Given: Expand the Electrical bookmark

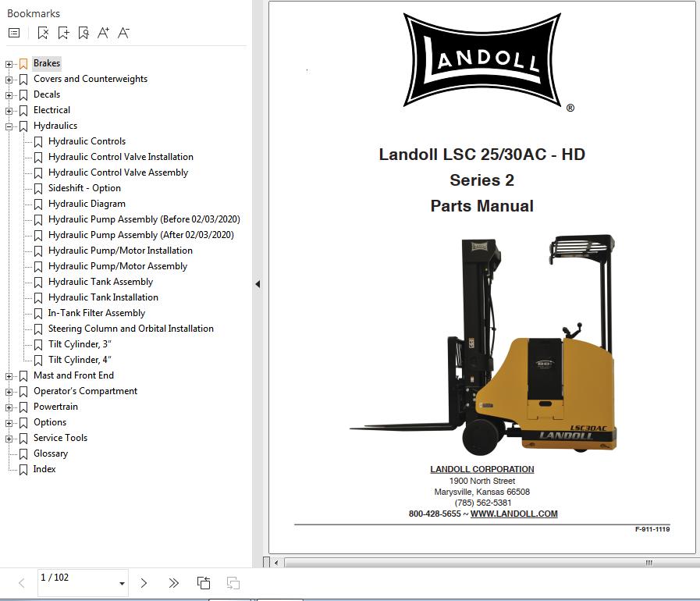Looking at the screenshot, I should [x=9, y=111].
